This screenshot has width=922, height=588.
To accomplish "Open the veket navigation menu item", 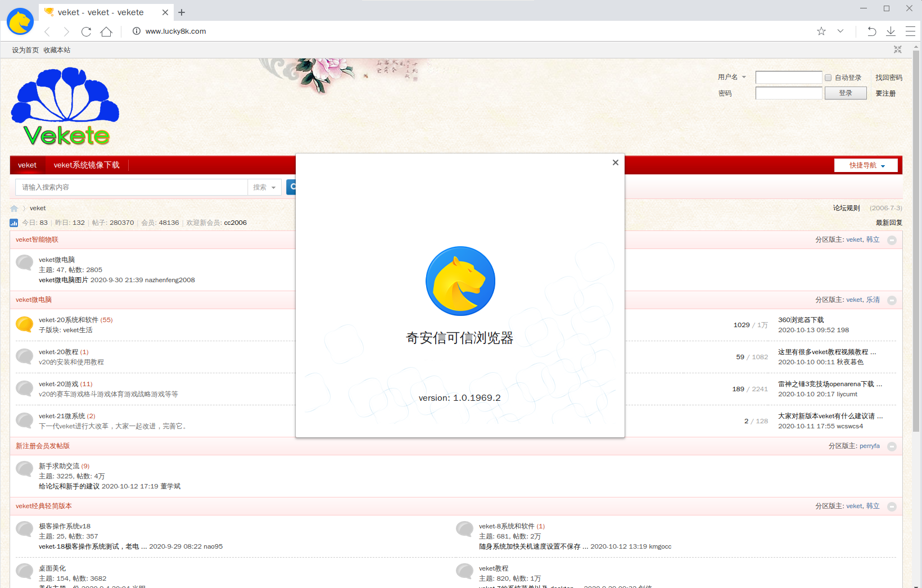I will (x=27, y=165).
